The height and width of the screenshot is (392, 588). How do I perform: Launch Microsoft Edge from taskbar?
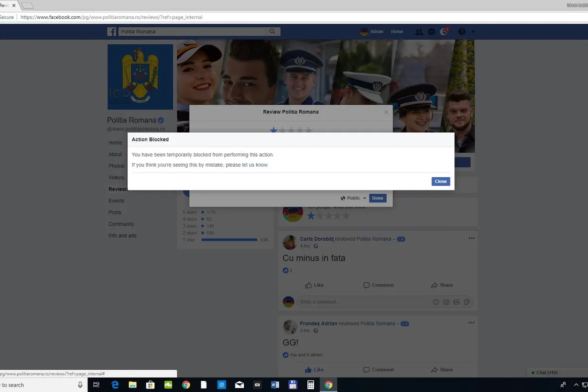tap(115, 385)
